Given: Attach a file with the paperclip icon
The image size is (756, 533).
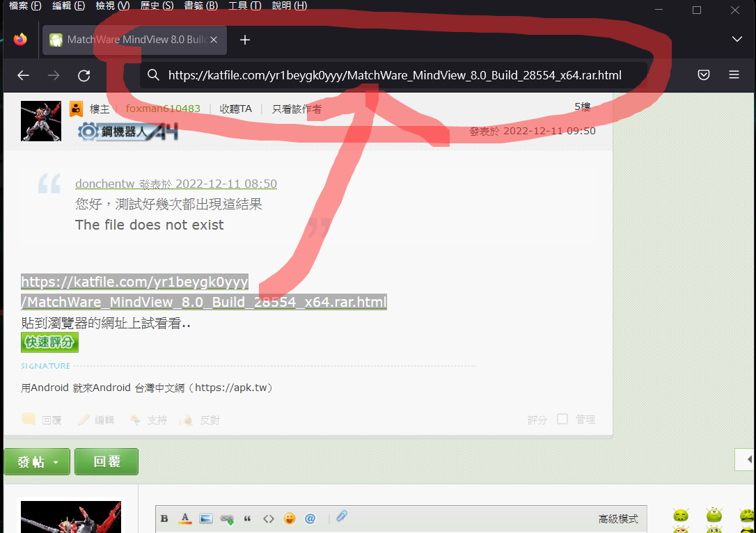Looking at the screenshot, I should point(342,516).
